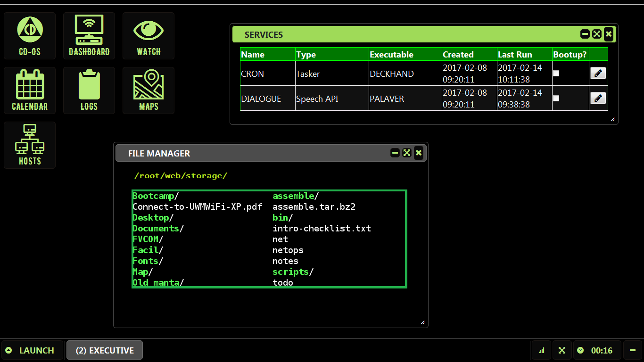This screenshot has width=644, height=362.
Task: Open the Logs clipboard icon
Action: coord(89,90)
